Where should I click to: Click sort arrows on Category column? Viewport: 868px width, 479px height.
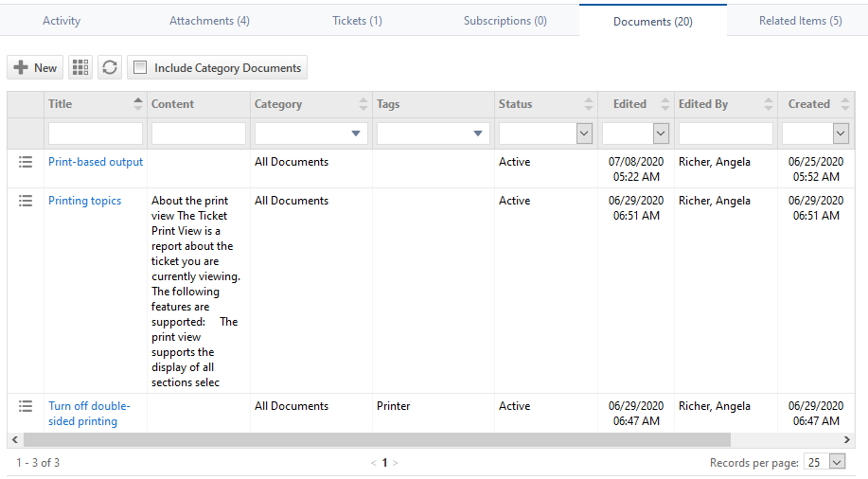[x=363, y=104]
